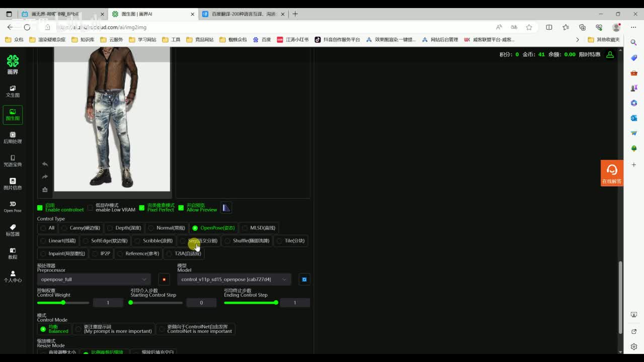
Task: Click the 在线解答 online support icon
Action: click(x=612, y=173)
